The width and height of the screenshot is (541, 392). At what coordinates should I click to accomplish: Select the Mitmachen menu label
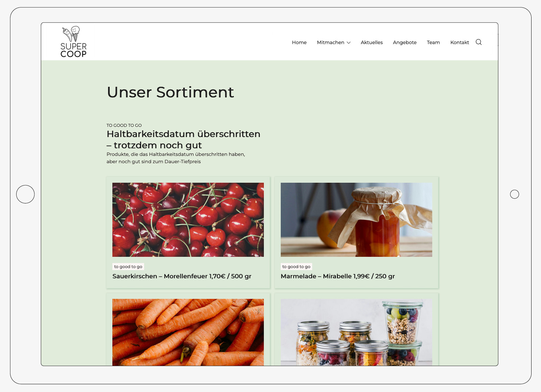click(330, 42)
